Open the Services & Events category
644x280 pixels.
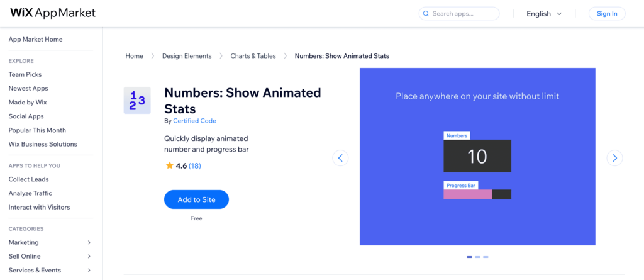point(35,271)
